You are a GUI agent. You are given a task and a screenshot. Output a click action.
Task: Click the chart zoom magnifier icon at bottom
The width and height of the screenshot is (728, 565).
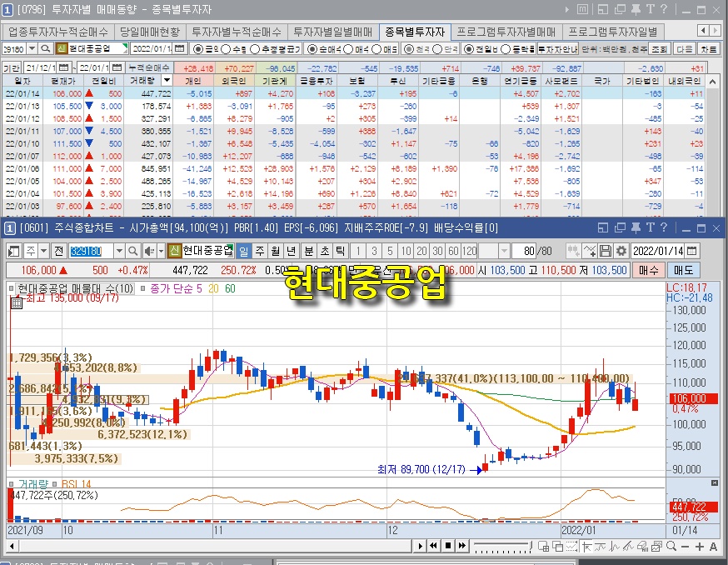(671, 546)
